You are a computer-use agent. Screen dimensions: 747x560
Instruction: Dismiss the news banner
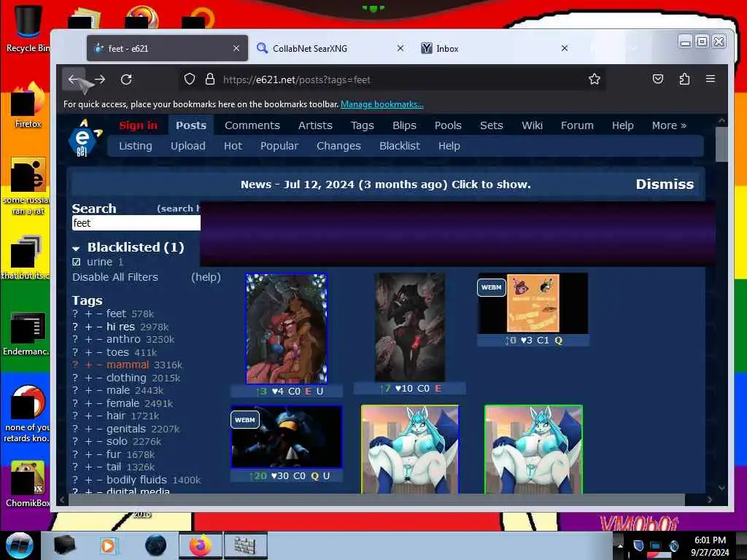(x=665, y=184)
